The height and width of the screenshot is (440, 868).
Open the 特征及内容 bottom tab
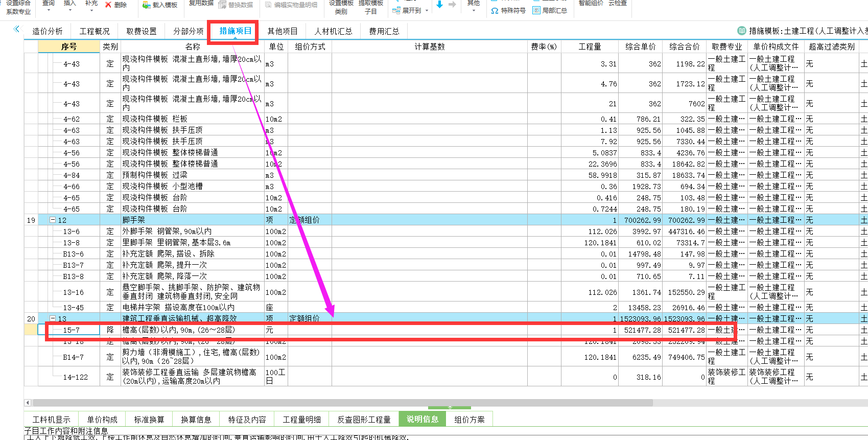tap(247, 420)
